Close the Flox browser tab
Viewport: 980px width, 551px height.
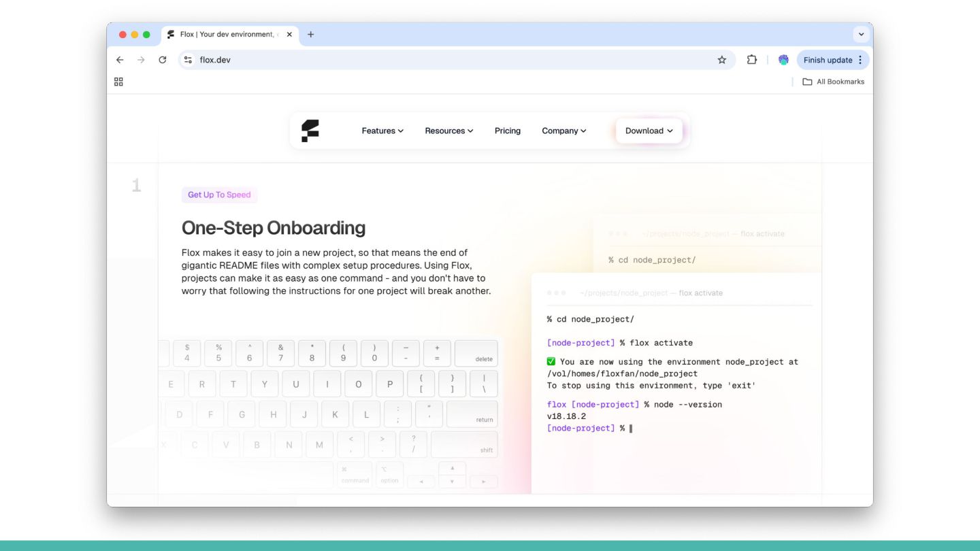tap(289, 34)
